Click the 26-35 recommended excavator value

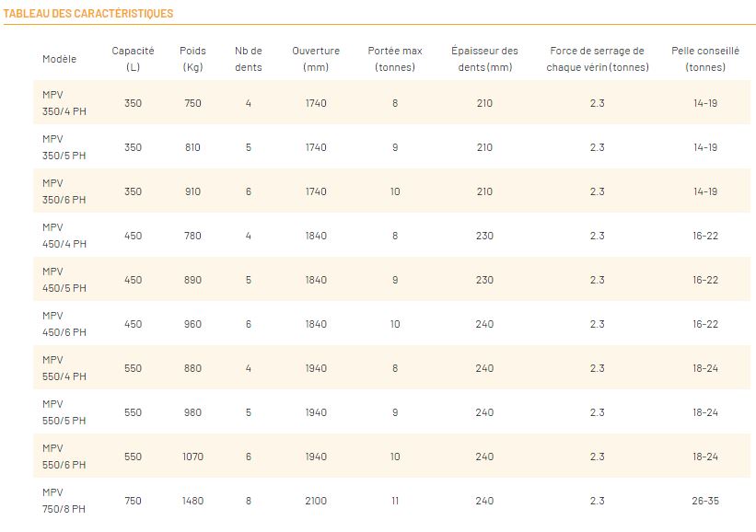705,501
